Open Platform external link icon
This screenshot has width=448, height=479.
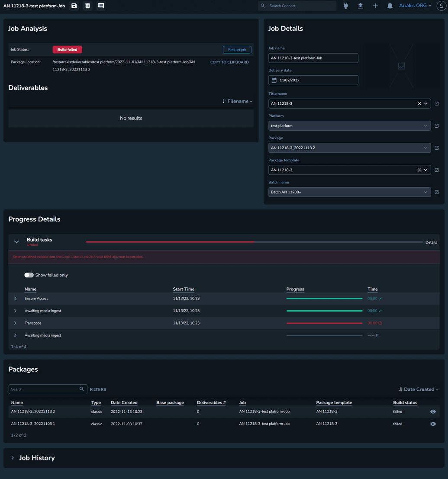[x=437, y=126]
